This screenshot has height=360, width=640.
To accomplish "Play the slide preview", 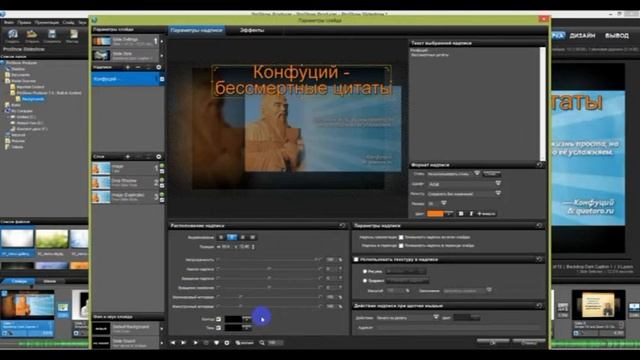I will point(195,343).
